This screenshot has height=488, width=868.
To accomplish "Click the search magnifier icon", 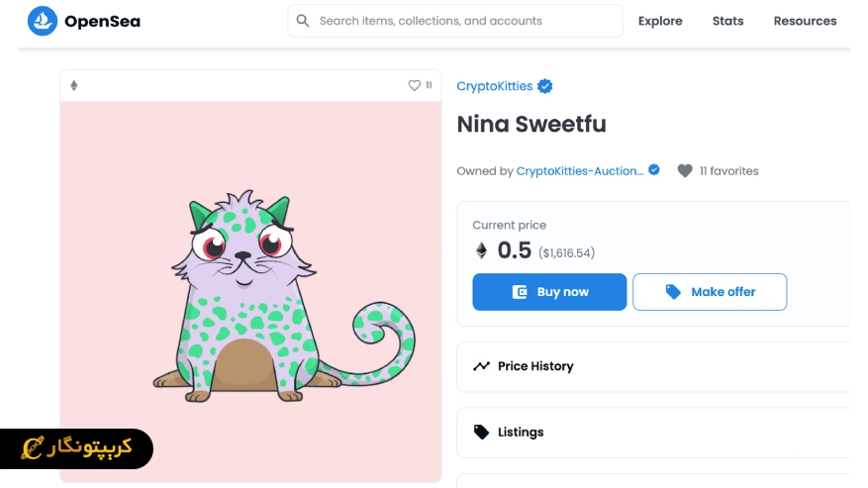I will coord(303,21).
